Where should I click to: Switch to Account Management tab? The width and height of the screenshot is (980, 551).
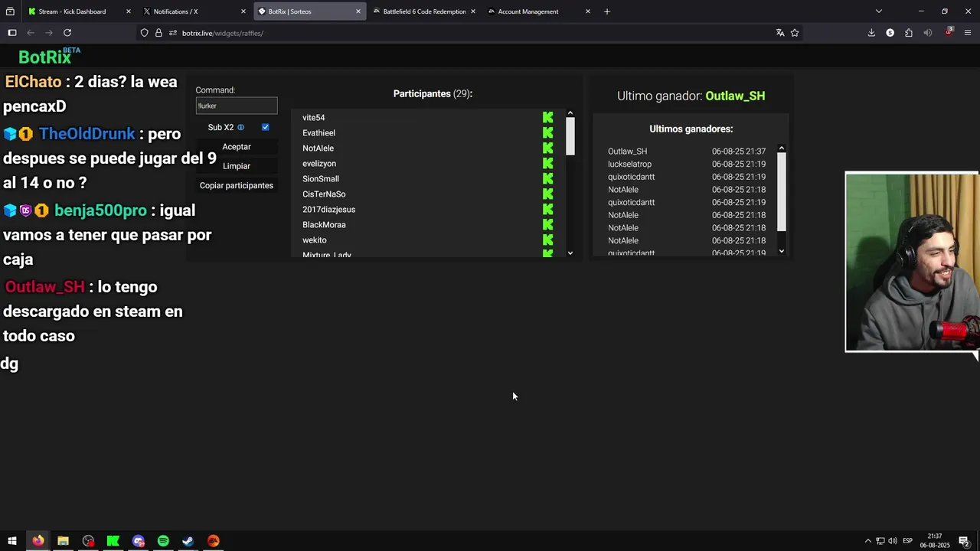click(x=539, y=11)
